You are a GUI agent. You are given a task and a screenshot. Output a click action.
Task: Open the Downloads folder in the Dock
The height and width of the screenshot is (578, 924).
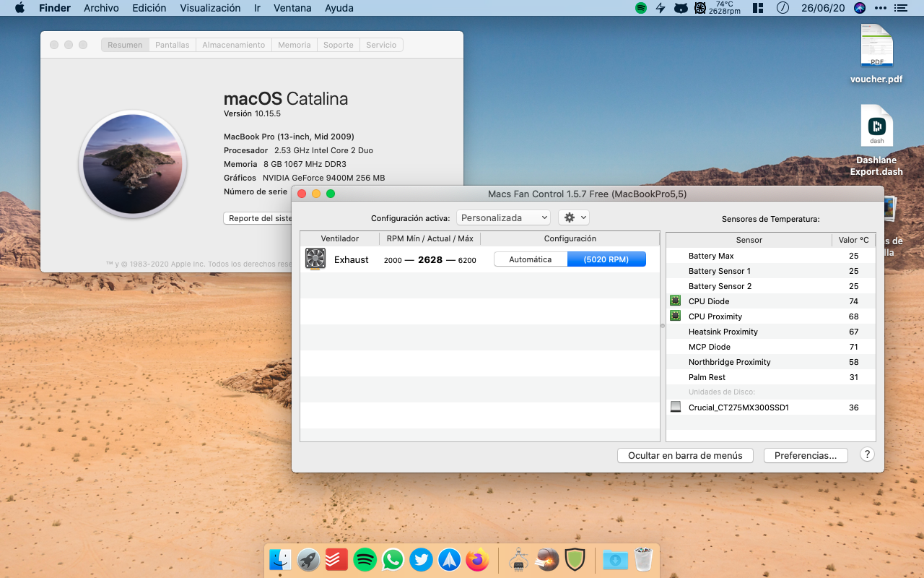(x=615, y=559)
